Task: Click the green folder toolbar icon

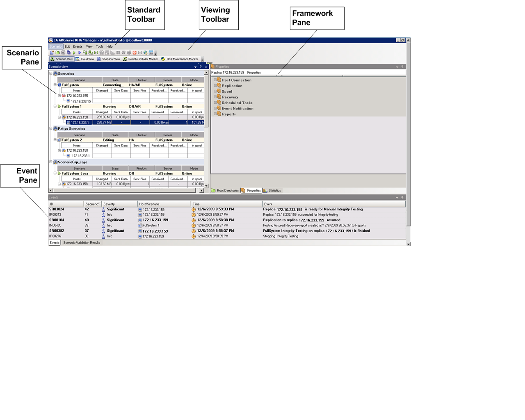Action: point(58,52)
